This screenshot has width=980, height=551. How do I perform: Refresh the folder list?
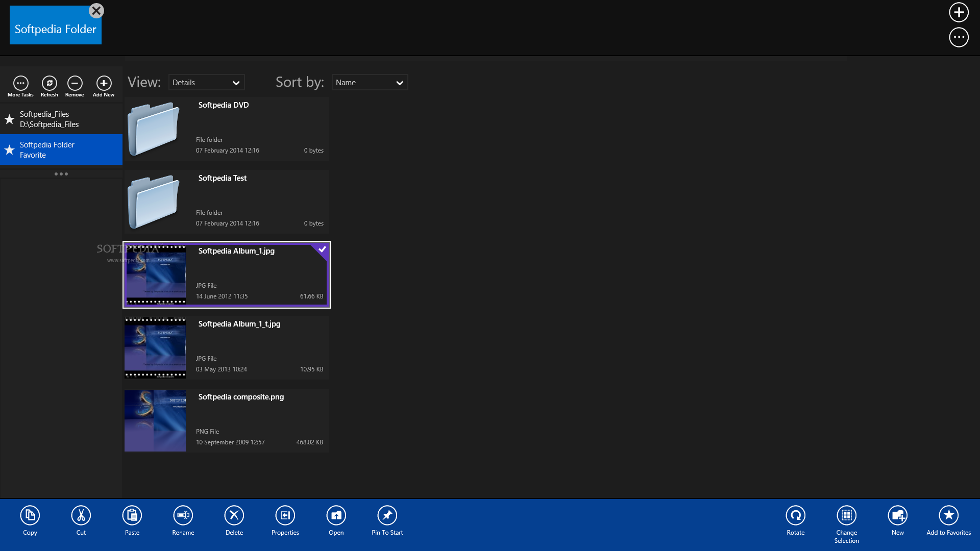coord(50,83)
